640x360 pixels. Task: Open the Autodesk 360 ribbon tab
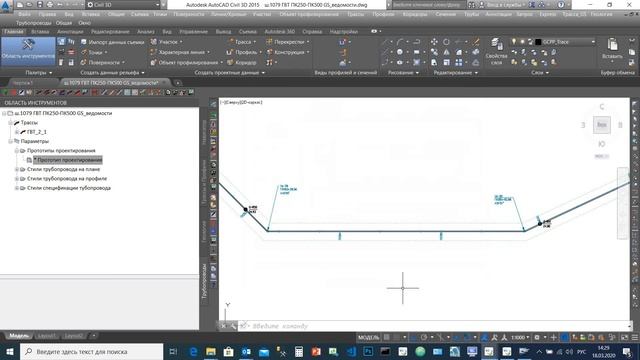coord(280,31)
